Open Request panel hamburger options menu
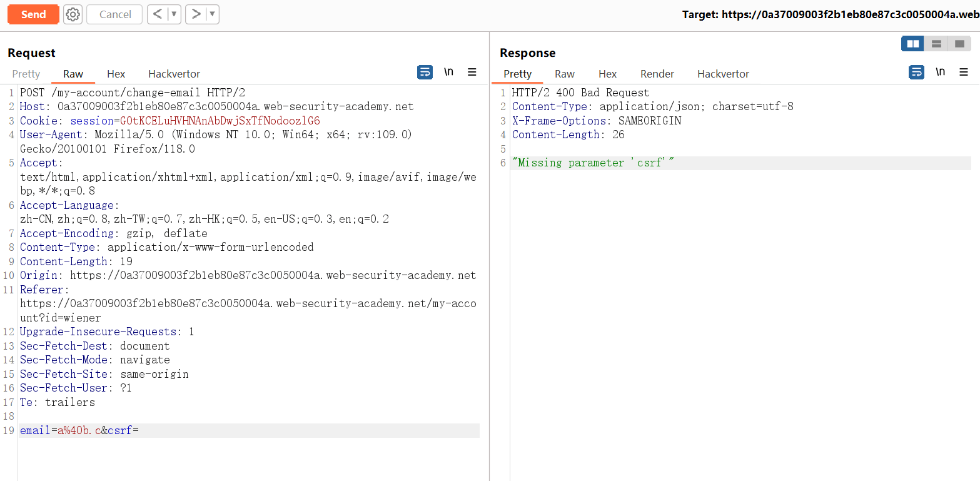Image resolution: width=980 pixels, height=481 pixels. click(472, 73)
